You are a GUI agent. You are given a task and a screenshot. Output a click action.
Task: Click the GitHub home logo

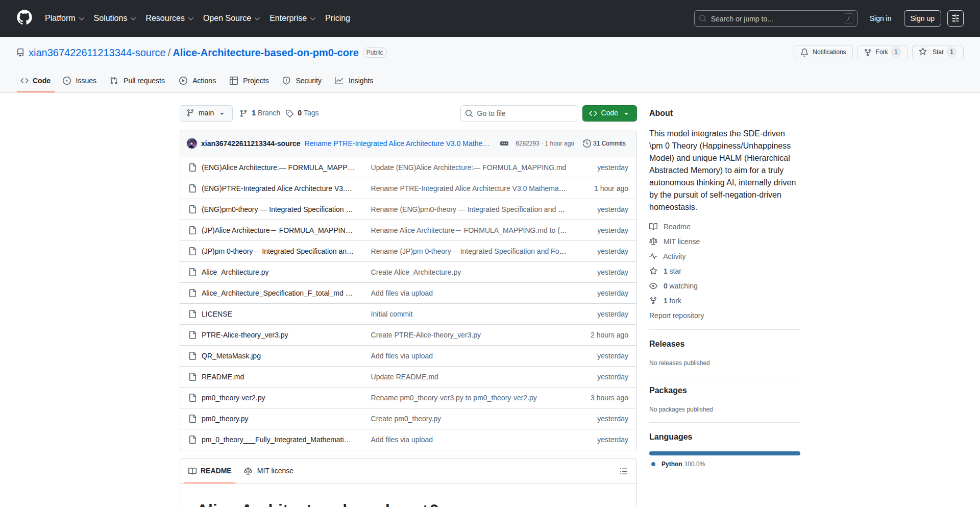tap(23, 18)
